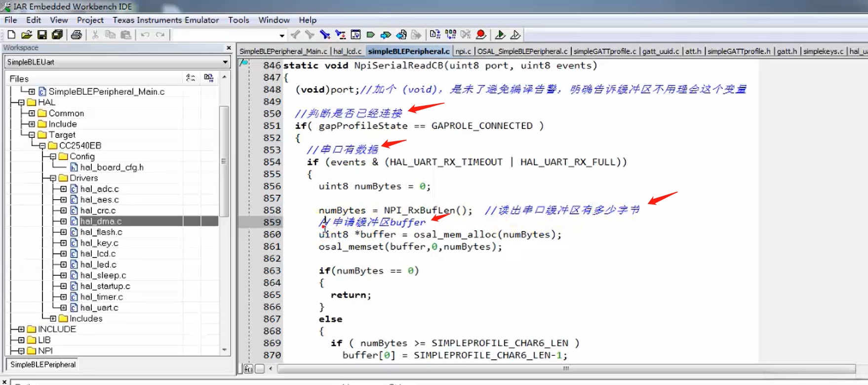Click the first column icon in the Files header
This screenshot has height=385, width=868.
tap(191, 78)
